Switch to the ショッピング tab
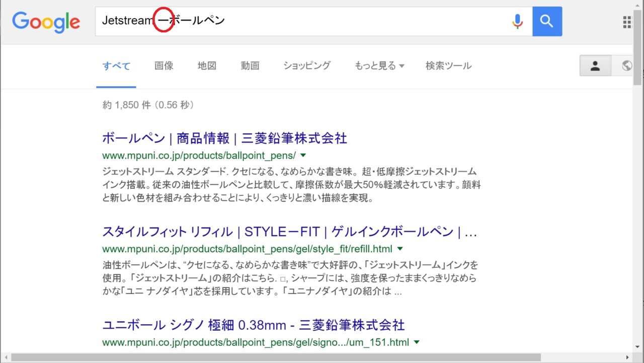This screenshot has height=363, width=644. pos(307,66)
